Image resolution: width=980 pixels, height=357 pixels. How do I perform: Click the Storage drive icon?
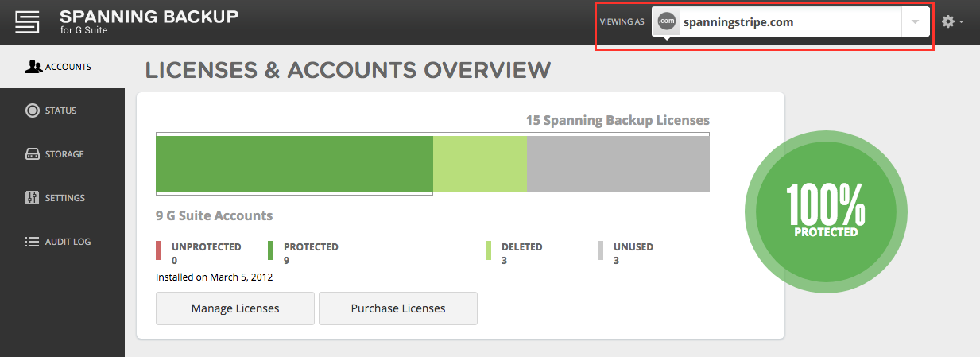pyautogui.click(x=33, y=154)
